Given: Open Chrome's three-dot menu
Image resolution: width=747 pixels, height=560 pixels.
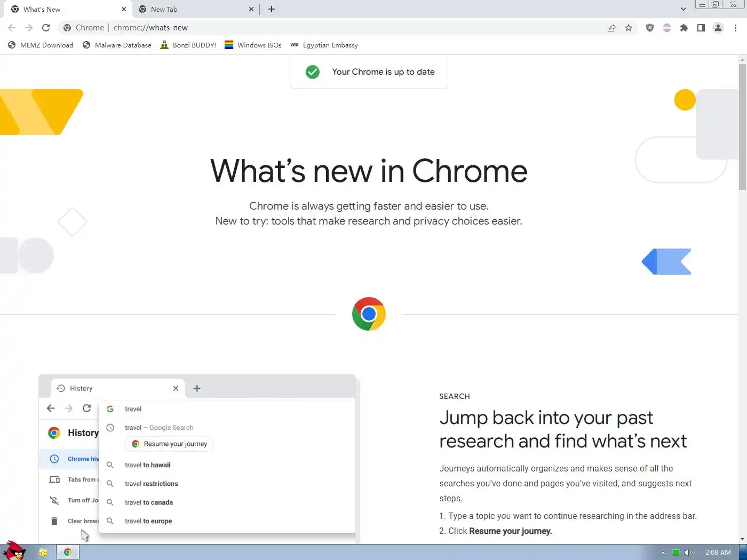Looking at the screenshot, I should 735,28.
